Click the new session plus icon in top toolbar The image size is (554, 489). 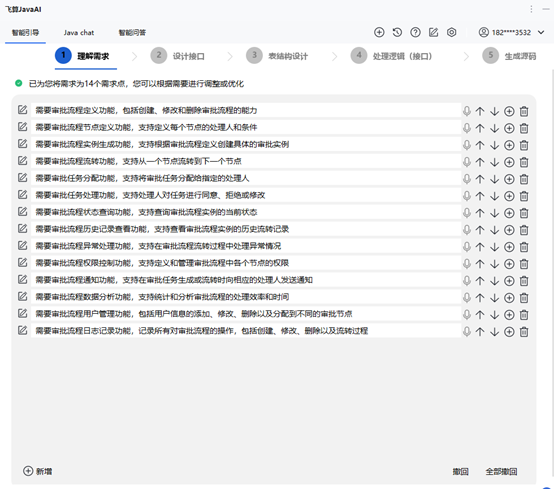[379, 33]
